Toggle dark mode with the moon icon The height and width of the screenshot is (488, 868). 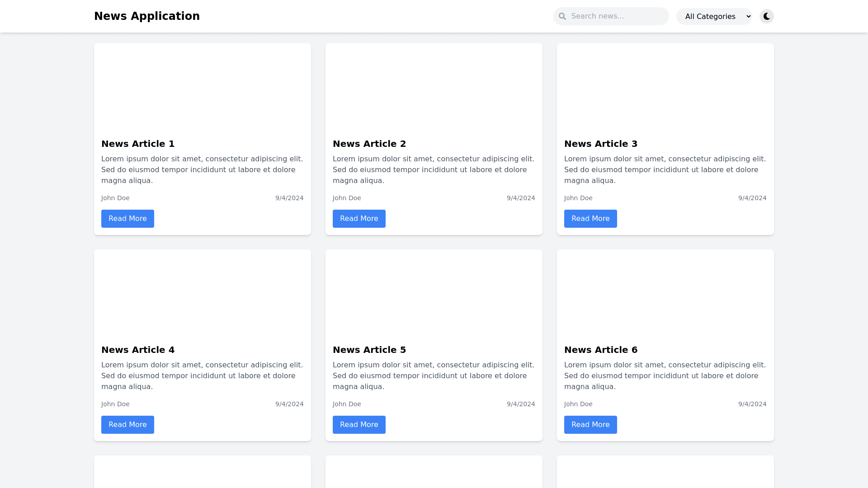767,16
